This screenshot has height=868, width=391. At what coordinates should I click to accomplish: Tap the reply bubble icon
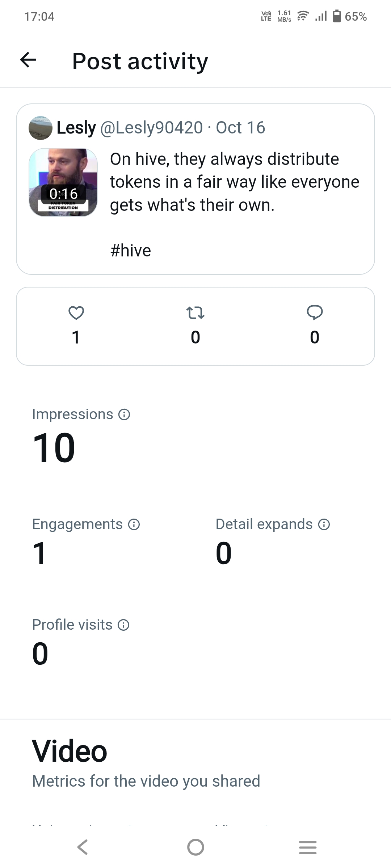[315, 313]
